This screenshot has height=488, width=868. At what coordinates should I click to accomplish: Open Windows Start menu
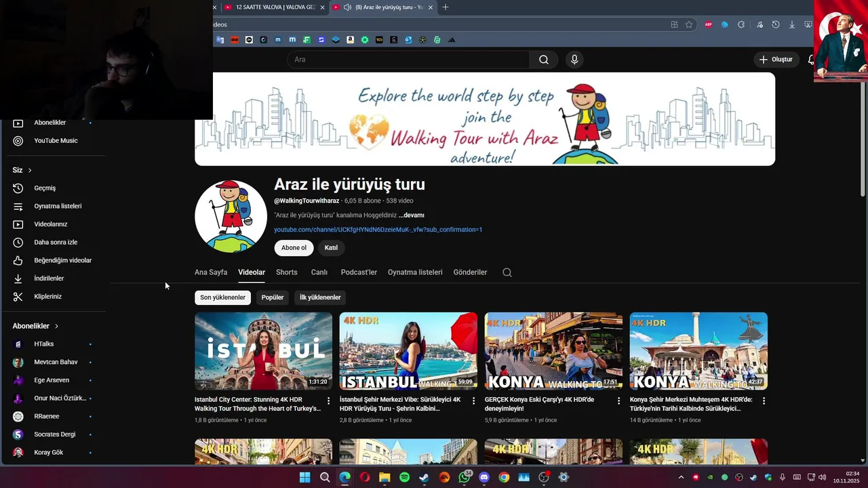pyautogui.click(x=304, y=477)
